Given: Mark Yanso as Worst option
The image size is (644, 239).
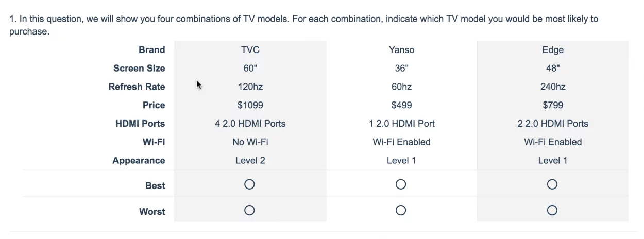Looking at the screenshot, I should coord(401,210).
